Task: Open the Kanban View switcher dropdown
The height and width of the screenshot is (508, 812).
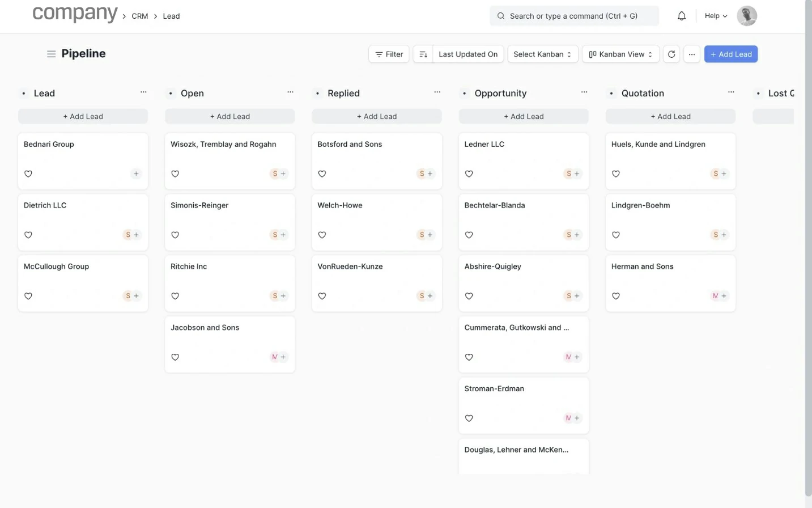Action: 620,54
